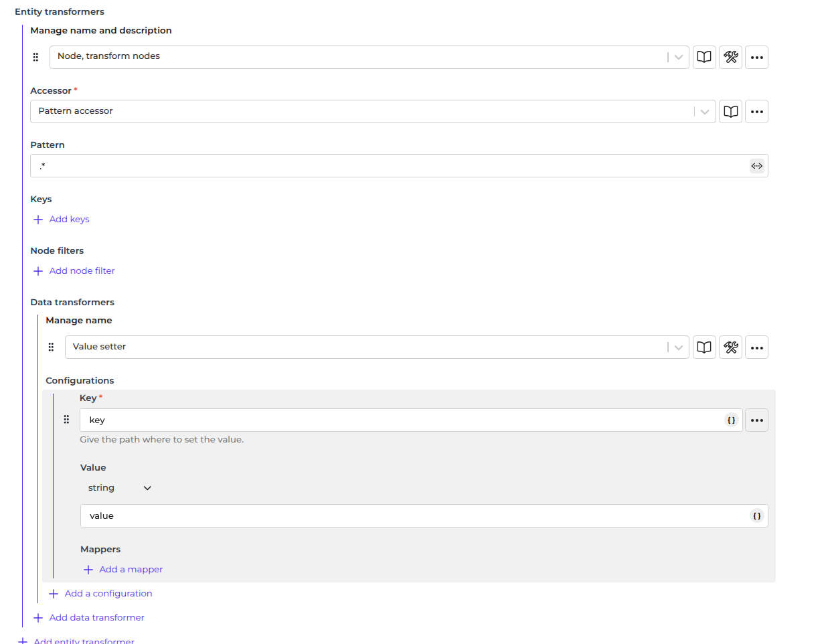Open more options menu for Pattern accessor

pyautogui.click(x=756, y=111)
